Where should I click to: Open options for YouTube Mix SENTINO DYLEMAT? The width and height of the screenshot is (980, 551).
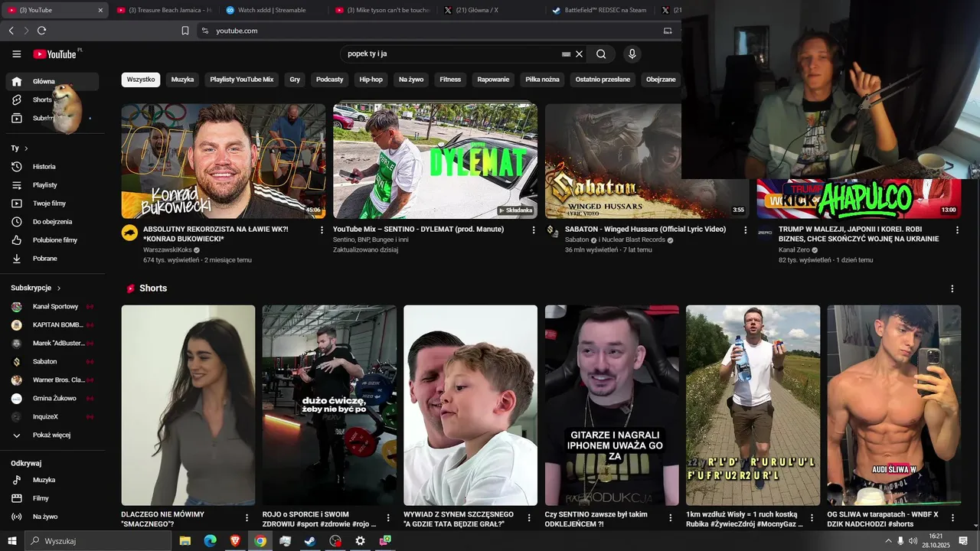(534, 230)
